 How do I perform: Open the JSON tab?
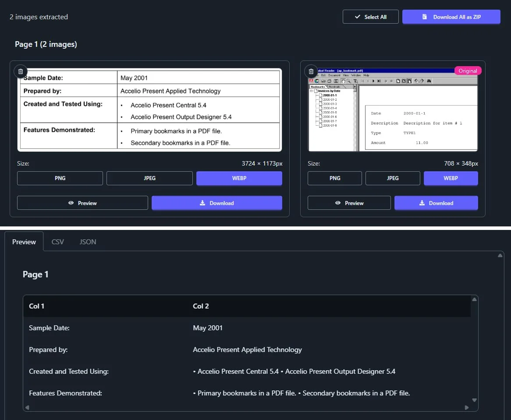(x=88, y=242)
